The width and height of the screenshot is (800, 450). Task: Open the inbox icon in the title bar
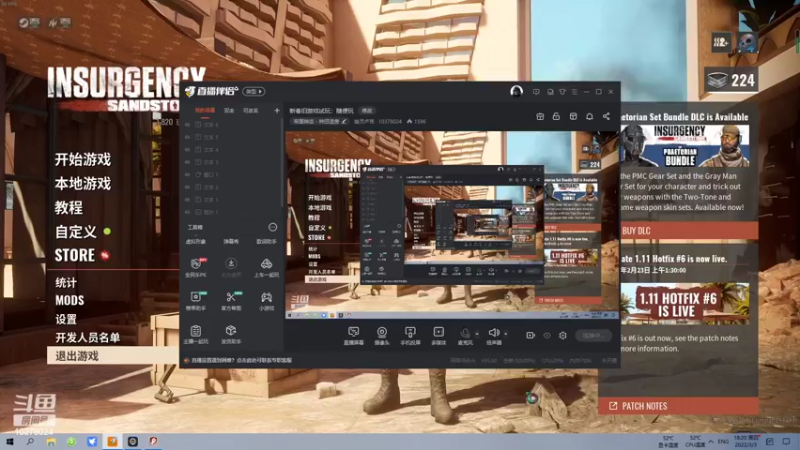click(x=550, y=92)
